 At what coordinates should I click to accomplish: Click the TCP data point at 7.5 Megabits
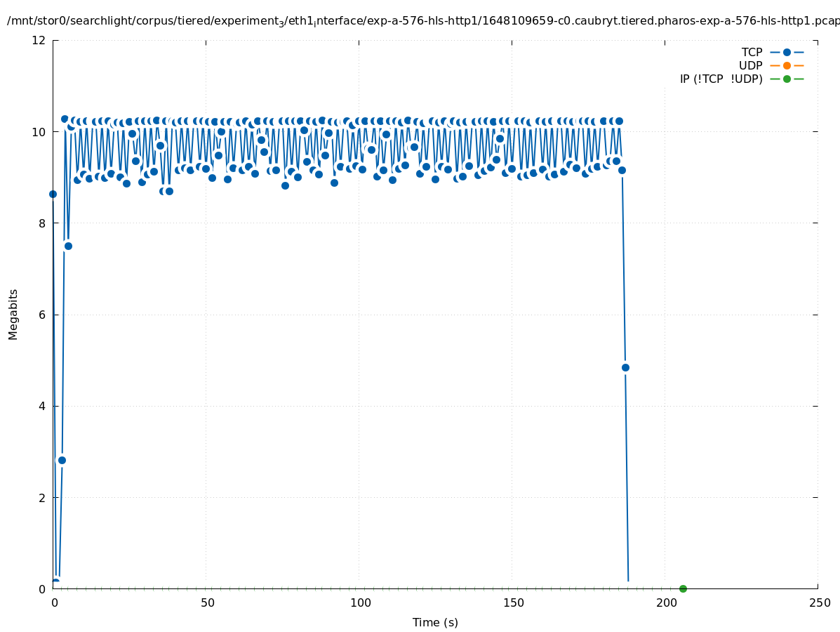[68, 246]
